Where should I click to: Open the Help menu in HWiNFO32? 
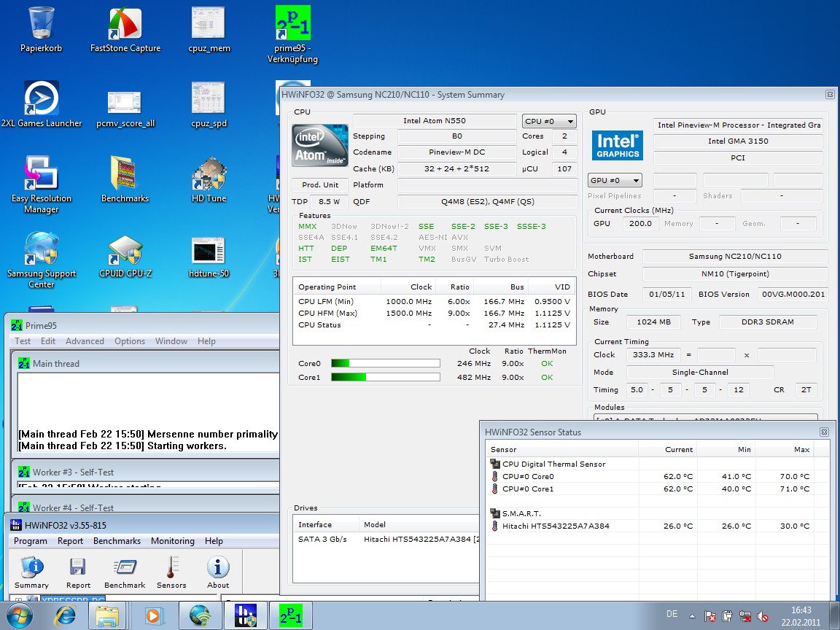point(214,541)
